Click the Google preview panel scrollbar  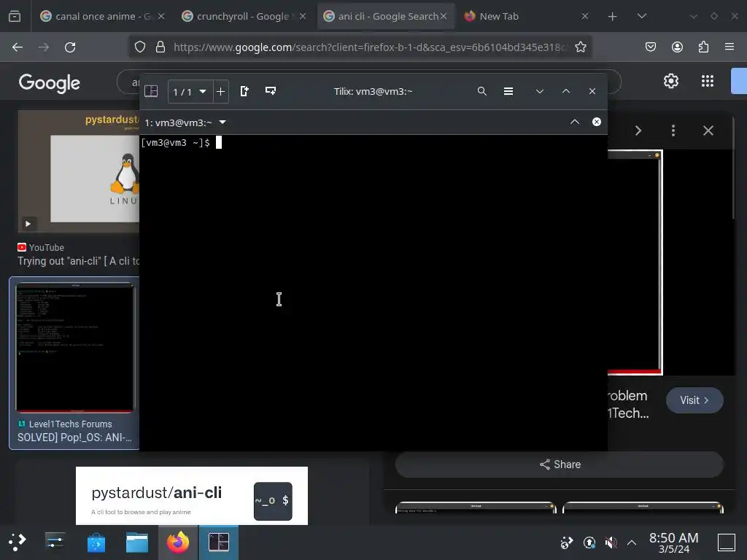733,168
